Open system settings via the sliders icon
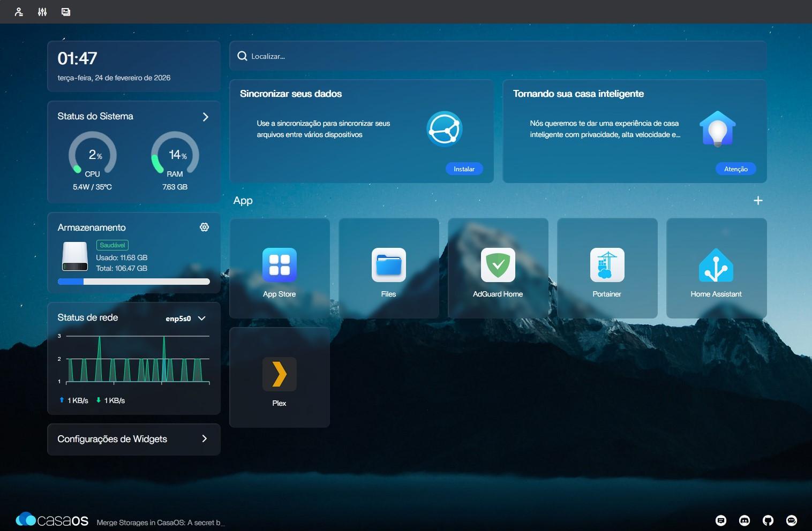812x531 pixels. [42, 12]
